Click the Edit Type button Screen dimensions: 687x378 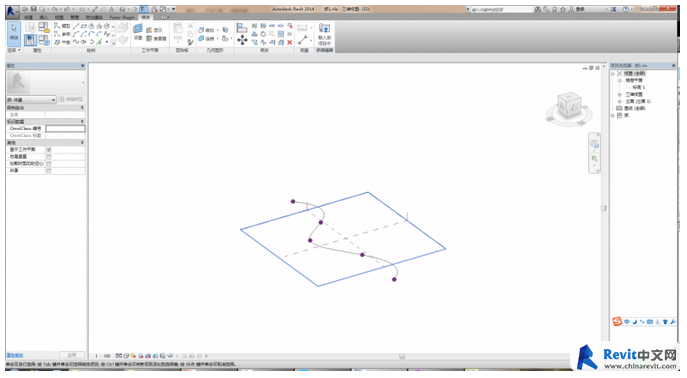(x=71, y=99)
